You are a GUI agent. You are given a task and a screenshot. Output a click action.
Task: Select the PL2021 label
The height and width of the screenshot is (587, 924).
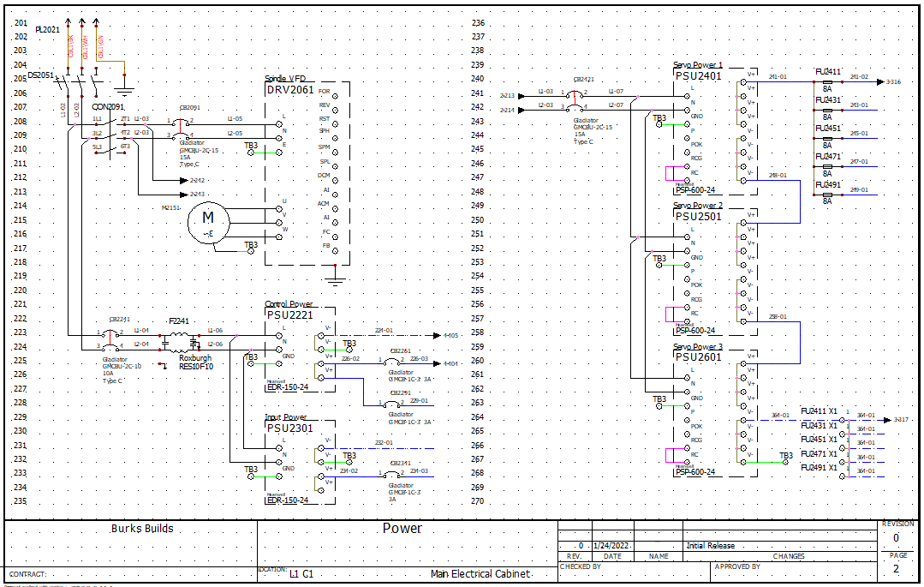click(47, 29)
